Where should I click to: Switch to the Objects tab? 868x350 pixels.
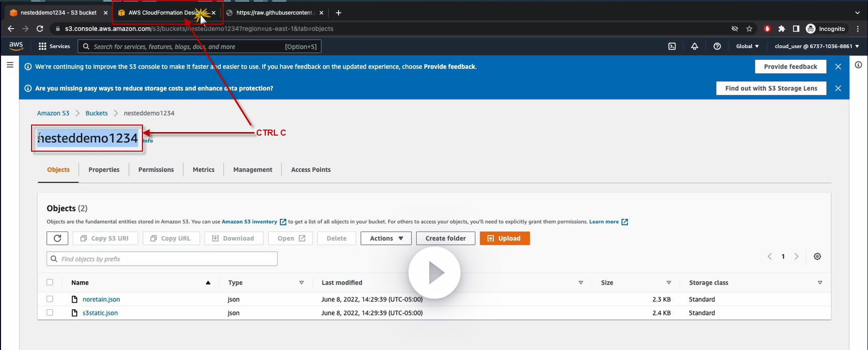pyautogui.click(x=58, y=170)
